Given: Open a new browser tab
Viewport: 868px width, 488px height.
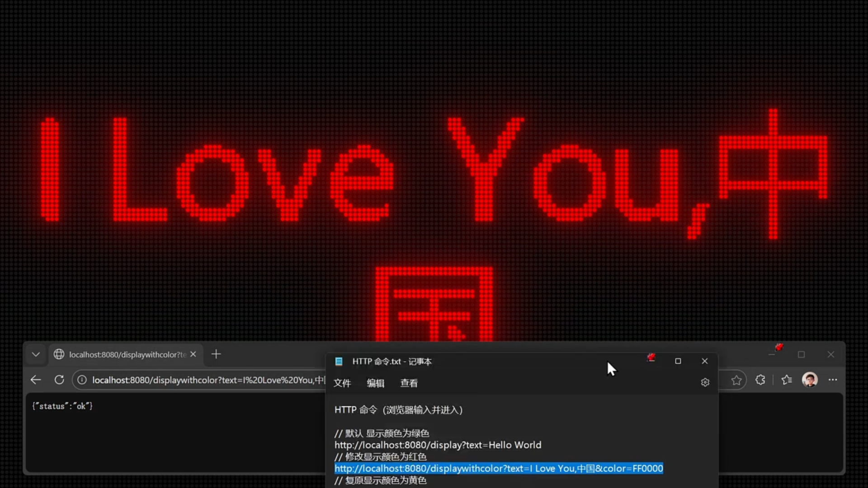Looking at the screenshot, I should (x=216, y=354).
